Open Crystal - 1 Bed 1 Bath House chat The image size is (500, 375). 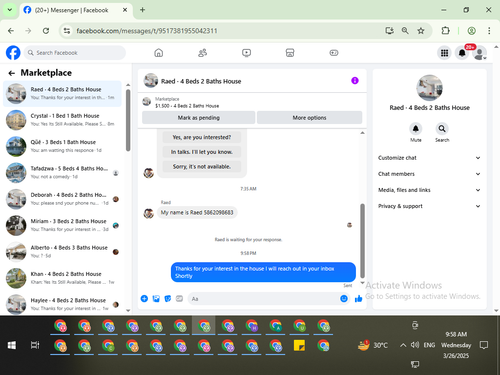click(x=62, y=120)
